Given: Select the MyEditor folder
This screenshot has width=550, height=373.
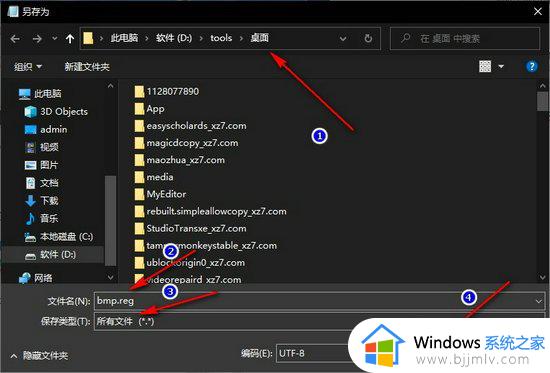Looking at the screenshot, I should coord(160,194).
